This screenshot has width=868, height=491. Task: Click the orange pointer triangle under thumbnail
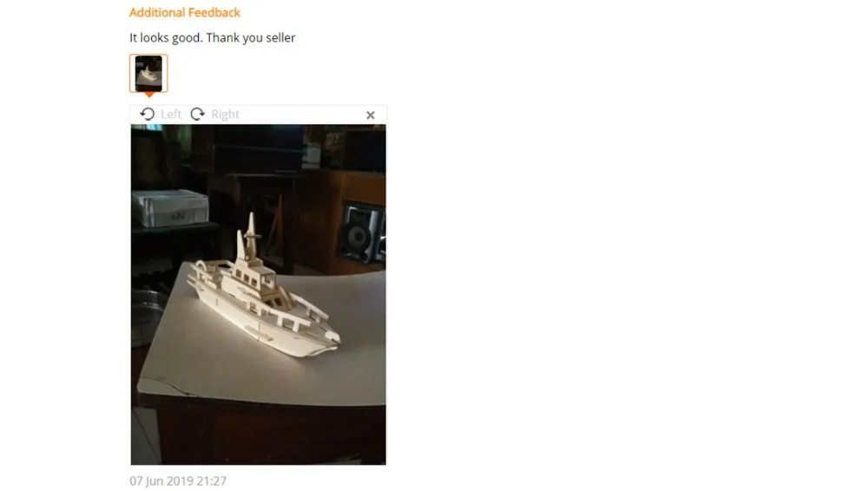click(149, 95)
